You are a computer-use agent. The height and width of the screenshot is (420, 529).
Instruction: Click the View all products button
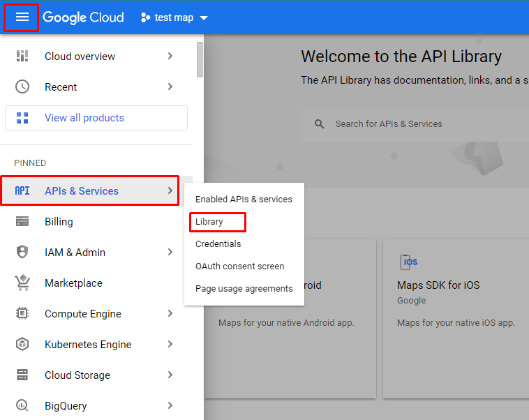click(x=96, y=118)
